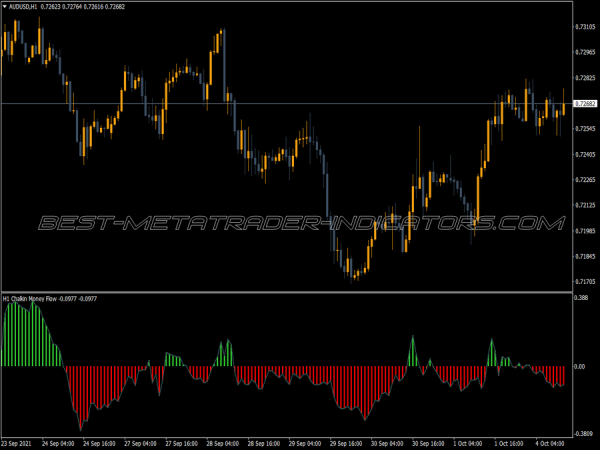Screen dimensions: 600x450
Task: Click the 29 Sep 04:00 time label
Action: (x=305, y=444)
